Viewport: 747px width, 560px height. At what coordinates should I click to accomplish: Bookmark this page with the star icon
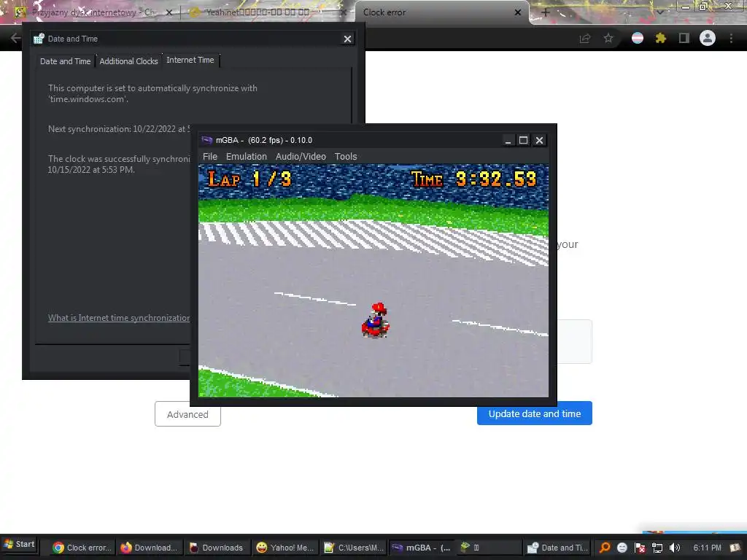(608, 38)
